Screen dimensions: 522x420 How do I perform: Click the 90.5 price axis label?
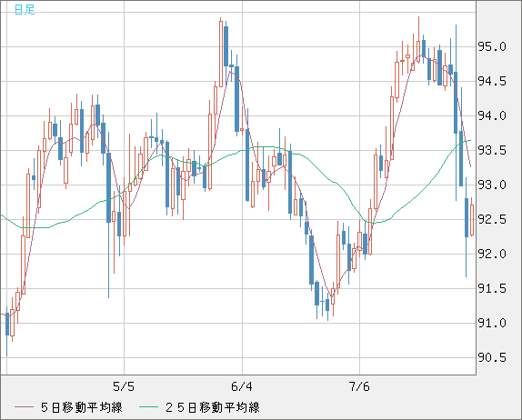point(492,357)
